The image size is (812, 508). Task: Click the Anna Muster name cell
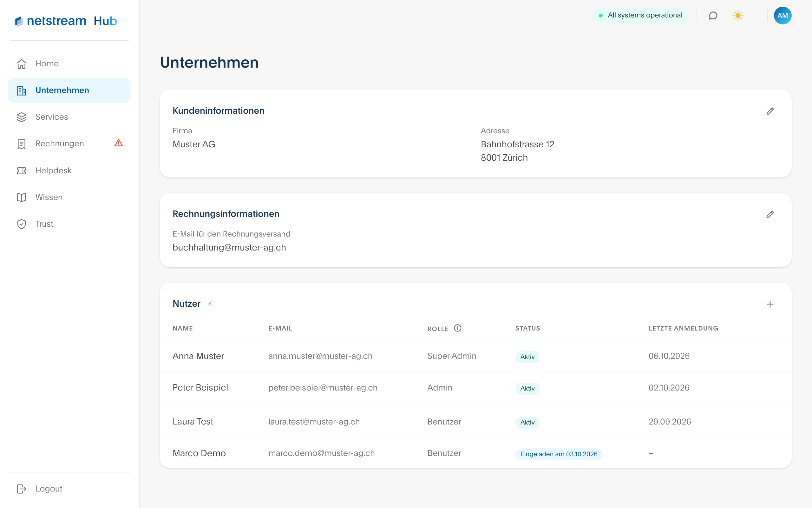[x=198, y=356]
